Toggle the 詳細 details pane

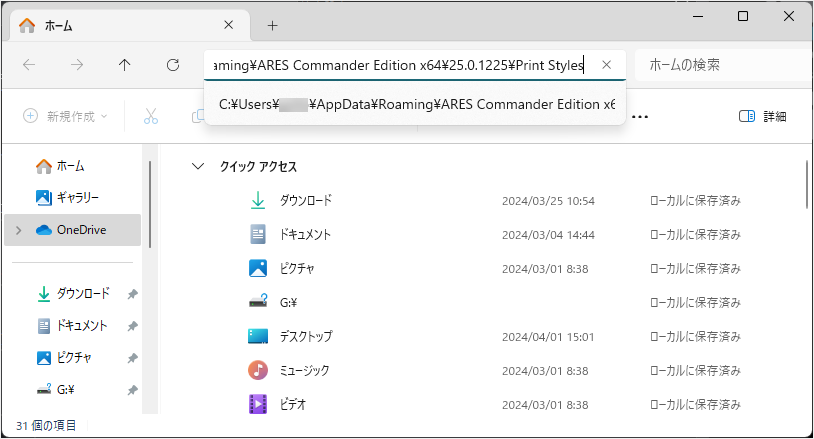[762, 116]
